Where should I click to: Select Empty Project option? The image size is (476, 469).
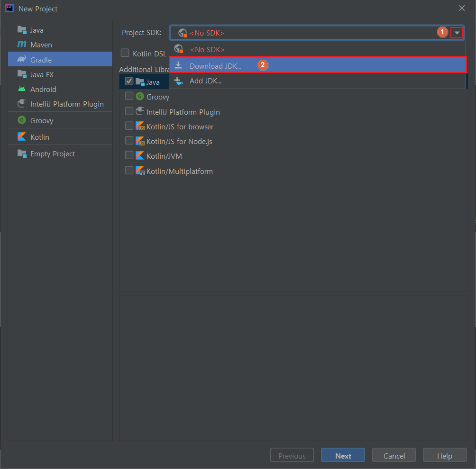(60, 154)
